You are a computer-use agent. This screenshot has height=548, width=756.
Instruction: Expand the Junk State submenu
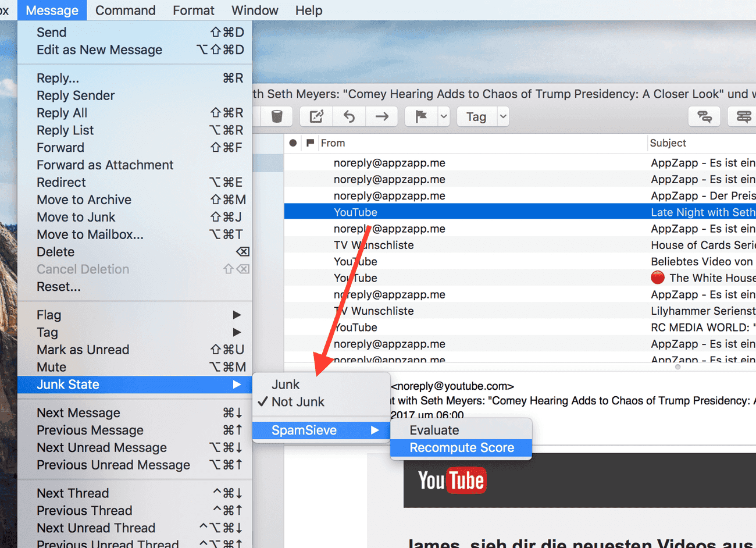(135, 385)
